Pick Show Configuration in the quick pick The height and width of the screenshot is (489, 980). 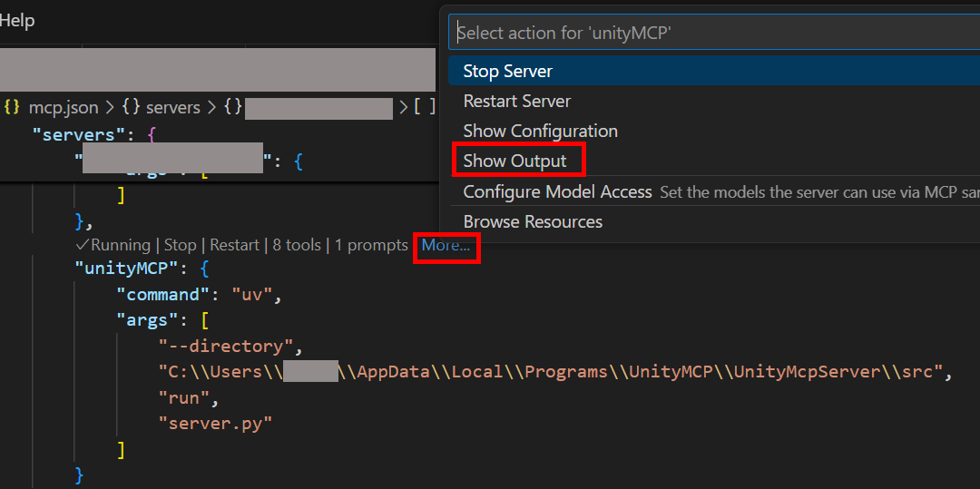[x=540, y=131]
